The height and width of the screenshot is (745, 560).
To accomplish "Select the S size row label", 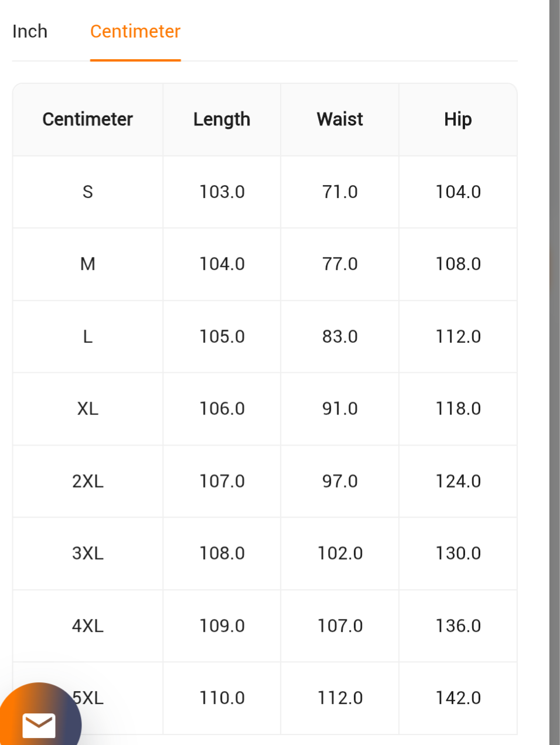I will point(88,192).
